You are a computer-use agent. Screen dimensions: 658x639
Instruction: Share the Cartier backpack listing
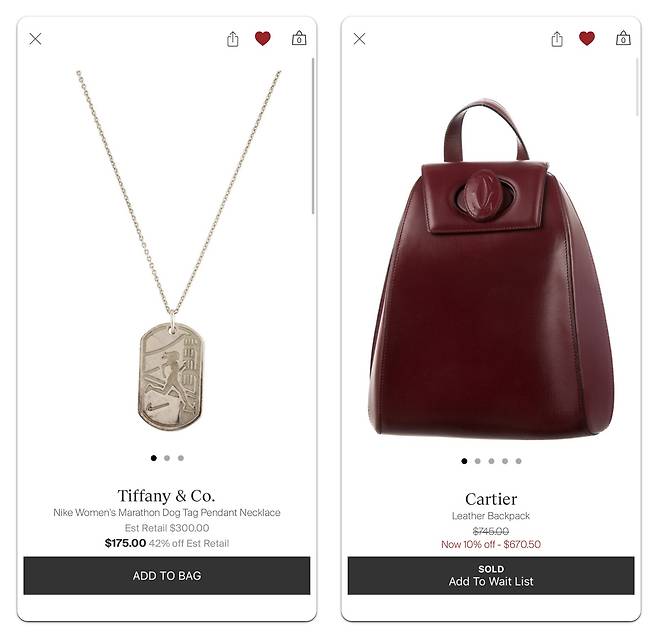tap(557, 39)
